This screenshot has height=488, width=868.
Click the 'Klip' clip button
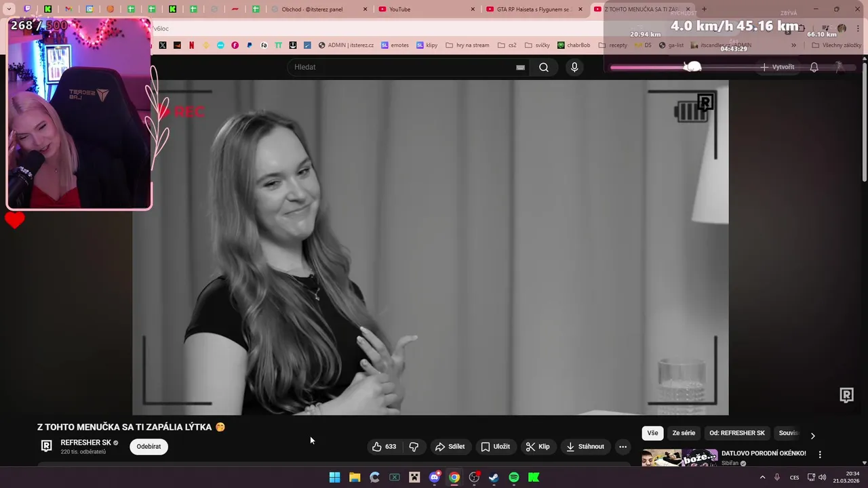pos(538,447)
